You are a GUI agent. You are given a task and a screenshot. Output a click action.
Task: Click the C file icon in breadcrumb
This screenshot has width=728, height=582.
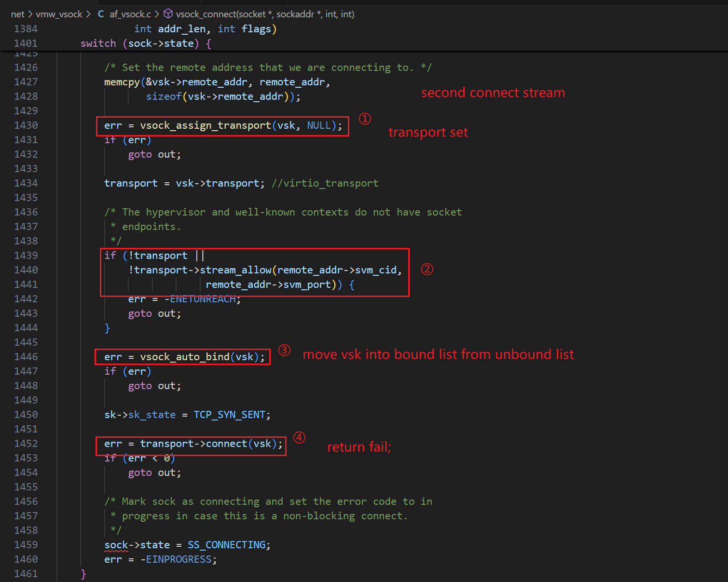(x=101, y=14)
